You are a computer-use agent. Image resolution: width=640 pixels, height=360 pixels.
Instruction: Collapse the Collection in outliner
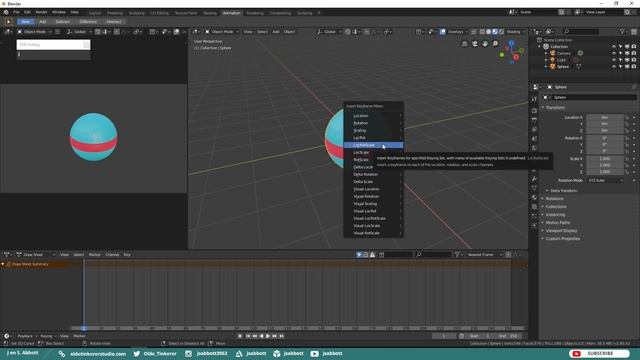539,47
